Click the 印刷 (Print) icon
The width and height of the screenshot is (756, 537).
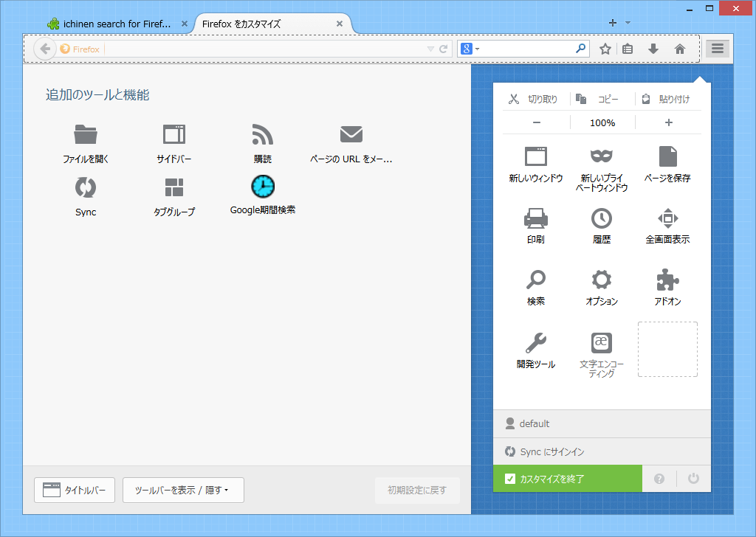click(x=535, y=218)
